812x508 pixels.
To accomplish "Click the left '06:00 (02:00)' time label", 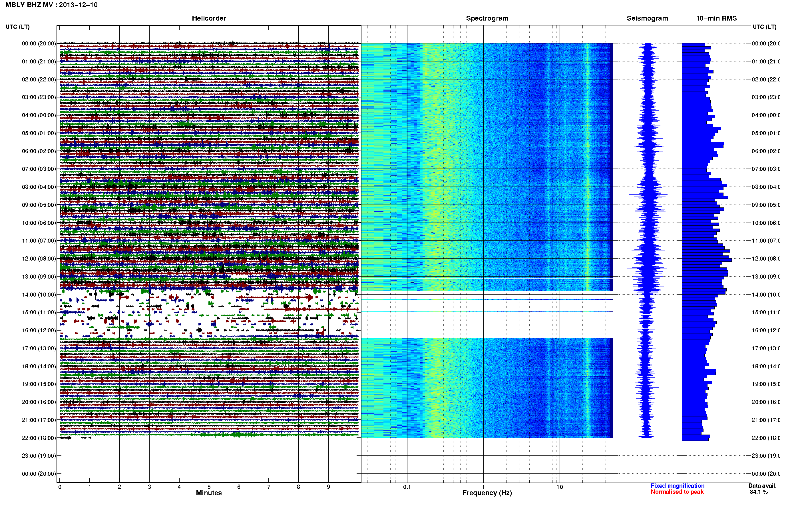I will [39, 151].
